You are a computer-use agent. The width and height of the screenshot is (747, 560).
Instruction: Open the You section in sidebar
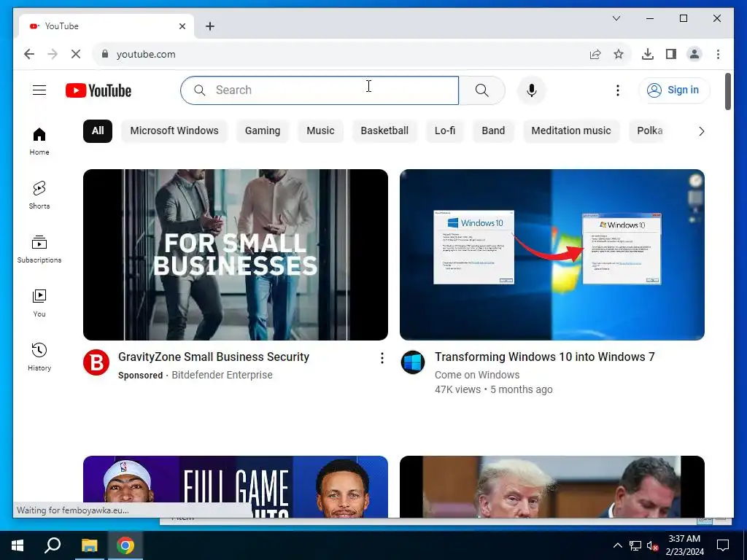pyautogui.click(x=39, y=303)
